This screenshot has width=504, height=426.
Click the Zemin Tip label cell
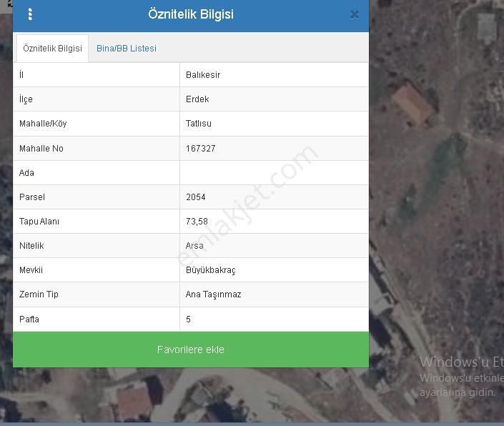97,294
